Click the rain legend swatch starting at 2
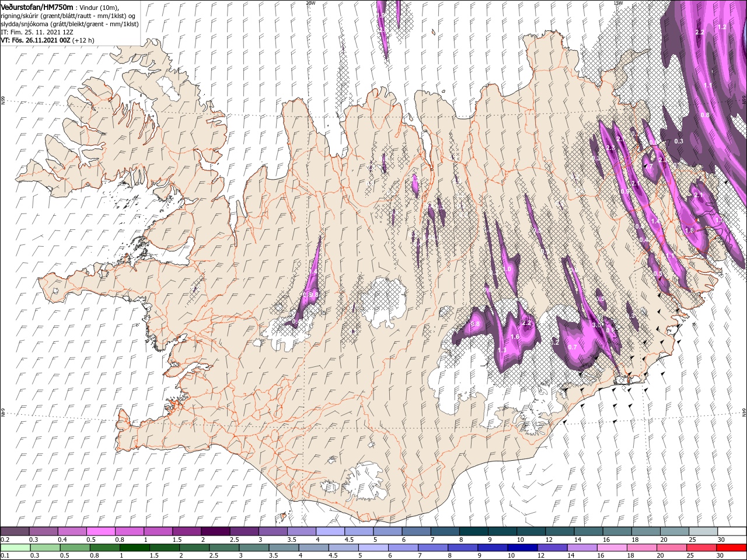This screenshot has width=747, height=560. coord(194,548)
